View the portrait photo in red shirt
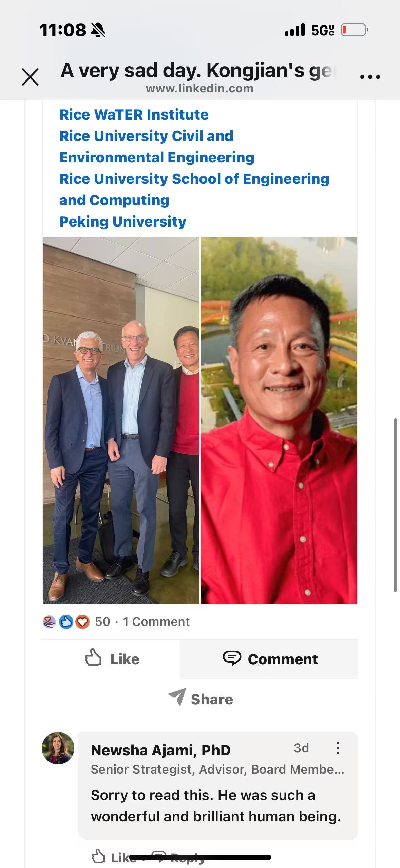The width and height of the screenshot is (400, 868). pos(279,420)
